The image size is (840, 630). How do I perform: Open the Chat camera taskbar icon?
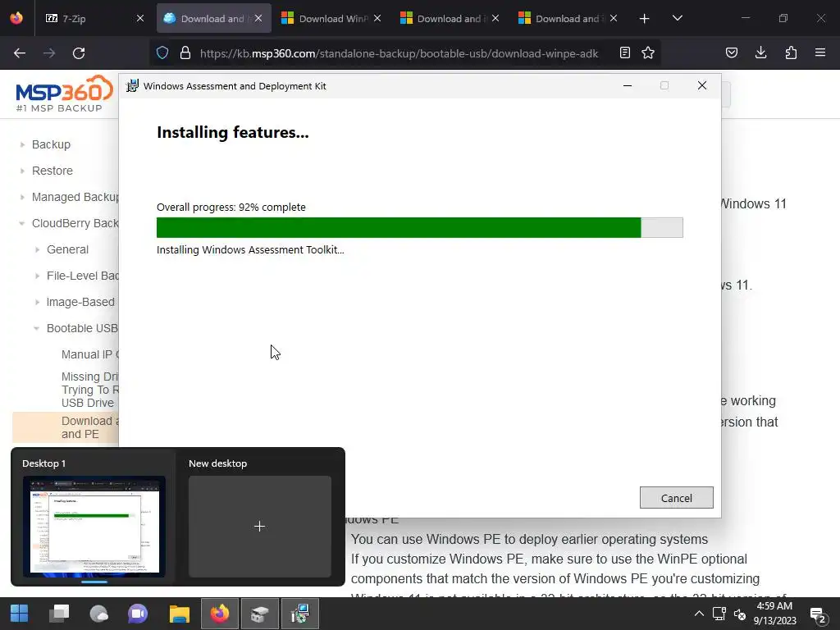[138, 614]
